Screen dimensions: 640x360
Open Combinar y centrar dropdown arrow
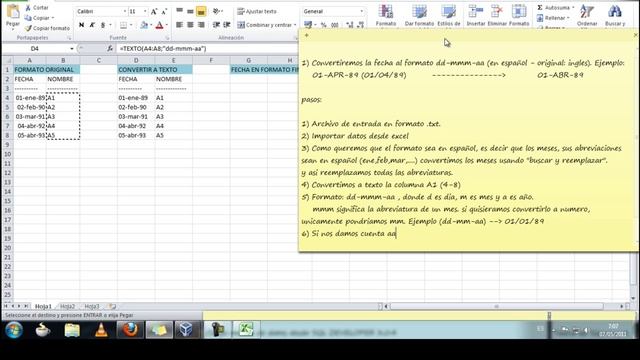[x=295, y=25]
